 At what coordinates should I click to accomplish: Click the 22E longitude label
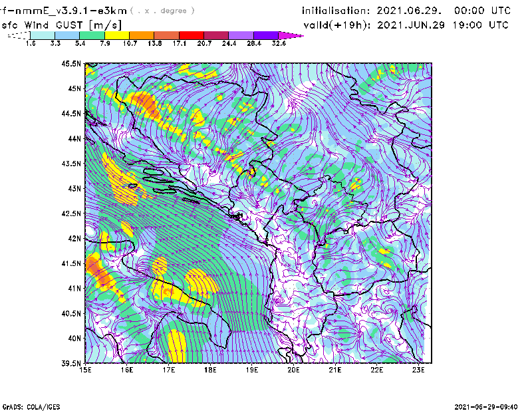click(x=377, y=370)
